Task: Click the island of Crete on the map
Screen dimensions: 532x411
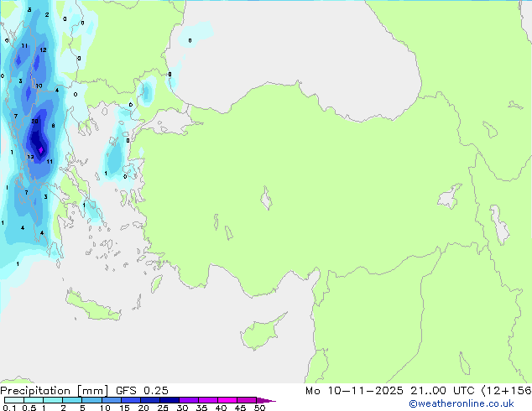Action: (x=93, y=308)
